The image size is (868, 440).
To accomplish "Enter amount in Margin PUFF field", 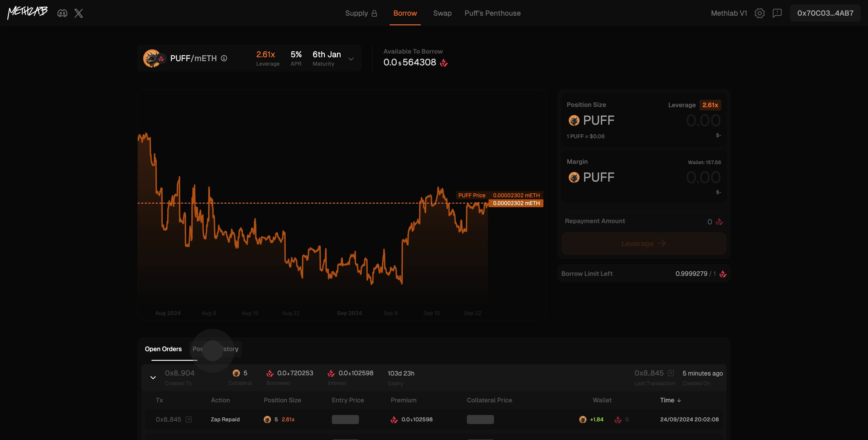I will tap(703, 177).
